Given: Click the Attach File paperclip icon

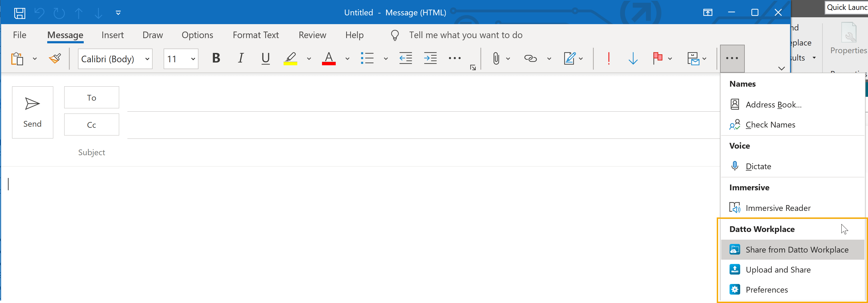Looking at the screenshot, I should click(496, 59).
